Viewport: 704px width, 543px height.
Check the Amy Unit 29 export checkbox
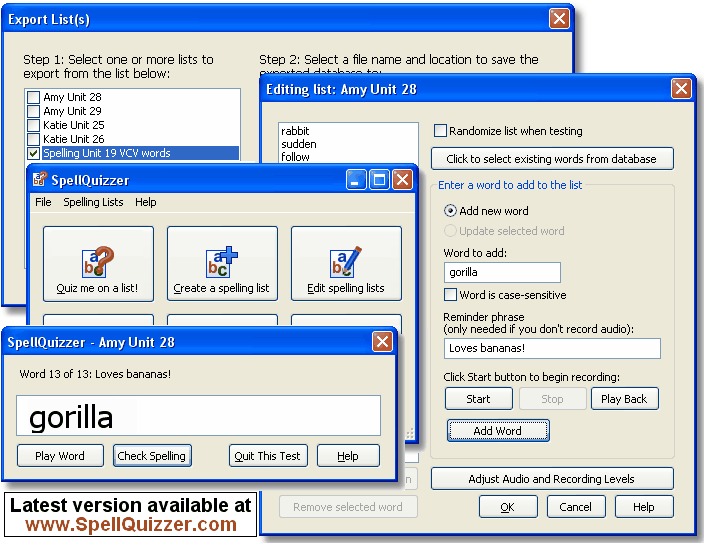[x=34, y=111]
